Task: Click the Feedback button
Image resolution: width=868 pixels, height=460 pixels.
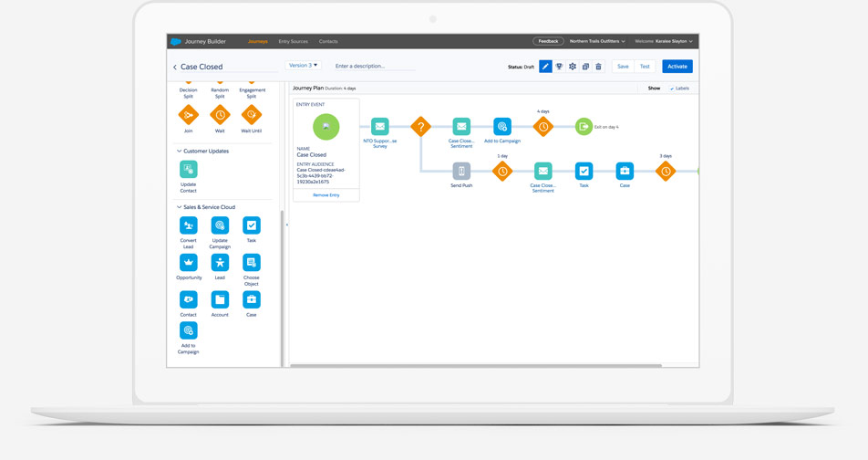Action: 548,42
